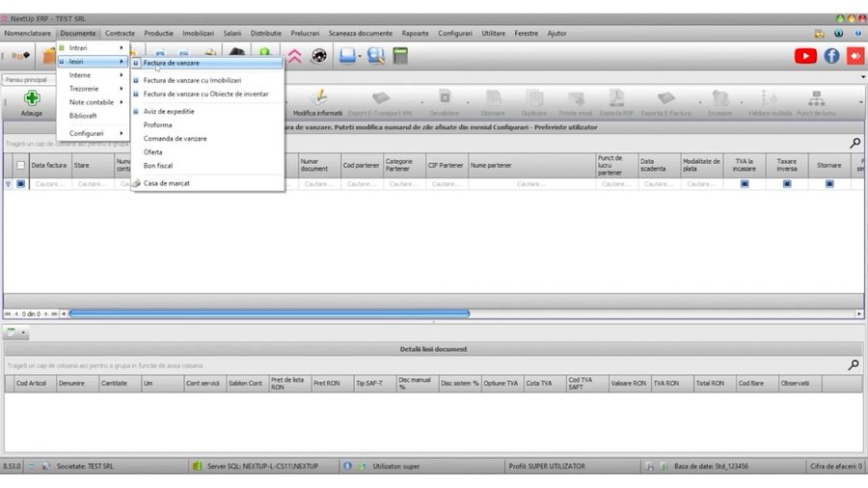
Task: Click the YouTube icon
Action: [x=805, y=56]
